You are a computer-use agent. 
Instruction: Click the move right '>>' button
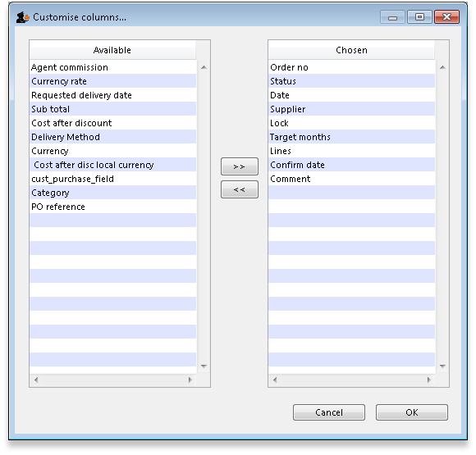[x=239, y=166]
